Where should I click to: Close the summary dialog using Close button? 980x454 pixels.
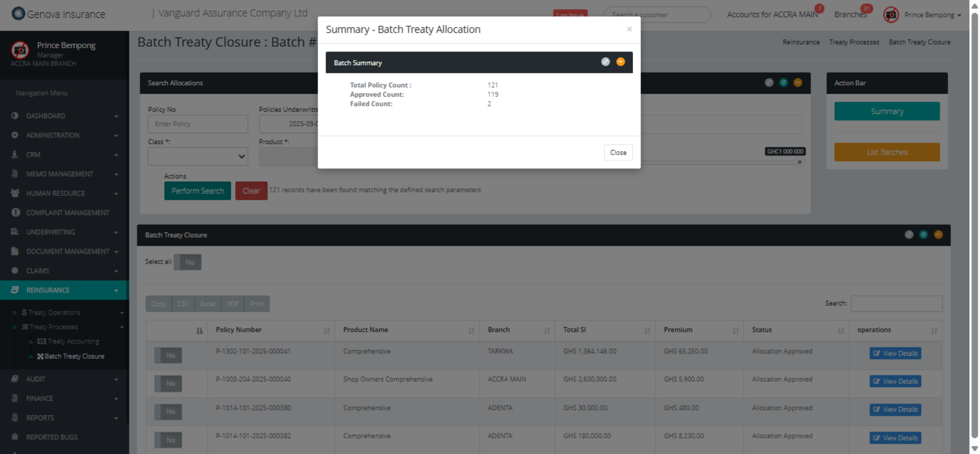618,153
